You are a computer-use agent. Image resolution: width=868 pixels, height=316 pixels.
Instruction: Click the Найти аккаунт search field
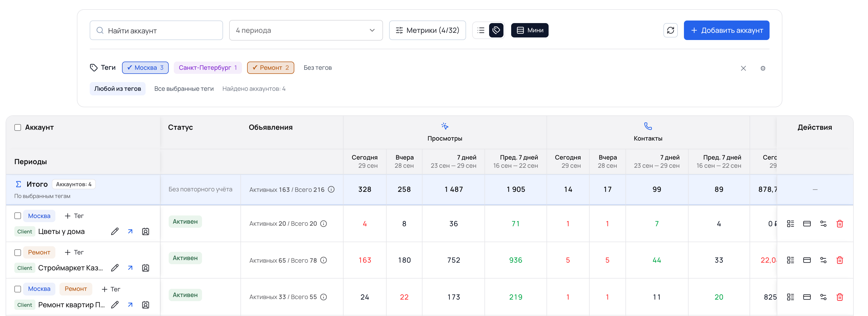pos(156,30)
